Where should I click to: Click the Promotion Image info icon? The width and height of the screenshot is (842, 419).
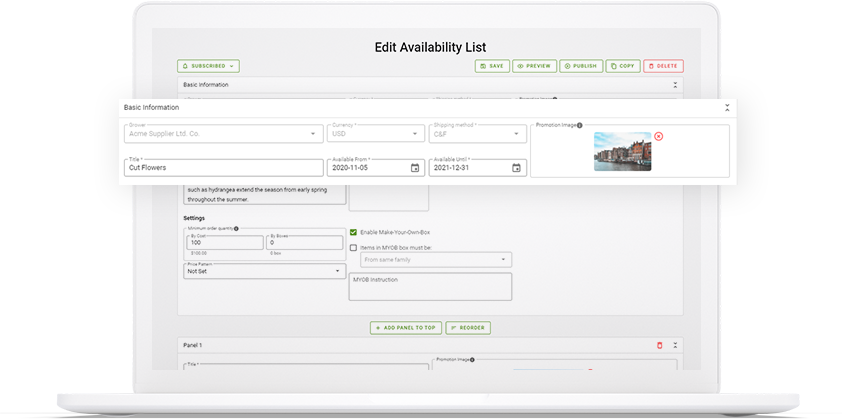point(580,126)
